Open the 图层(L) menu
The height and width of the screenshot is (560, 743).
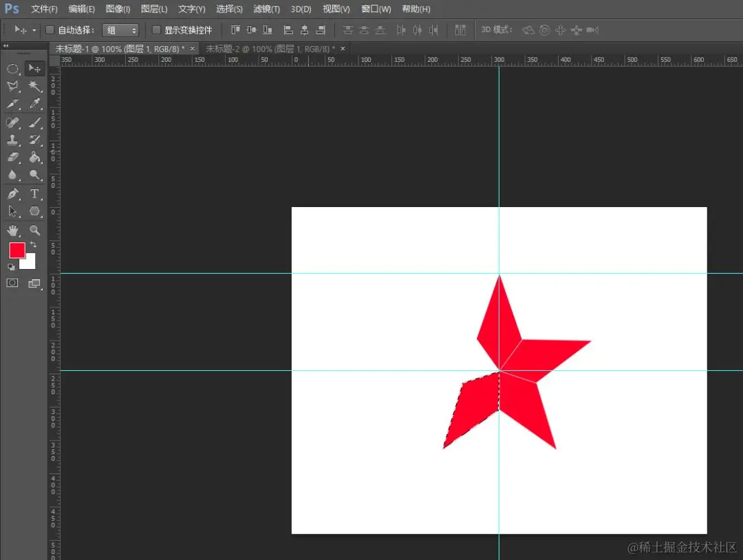(x=155, y=9)
